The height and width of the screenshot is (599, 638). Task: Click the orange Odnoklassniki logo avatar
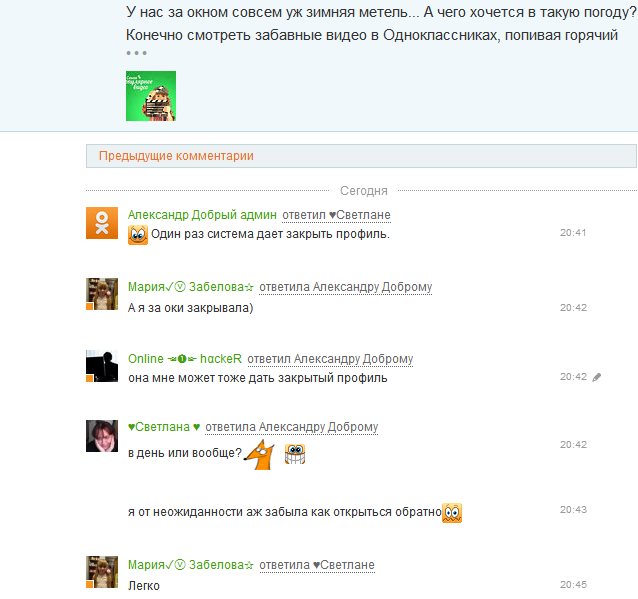(102, 223)
